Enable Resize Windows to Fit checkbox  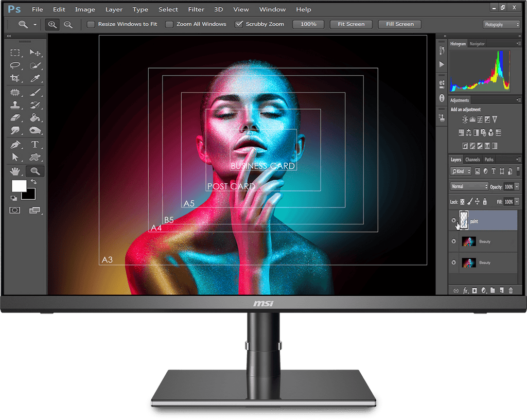point(91,24)
